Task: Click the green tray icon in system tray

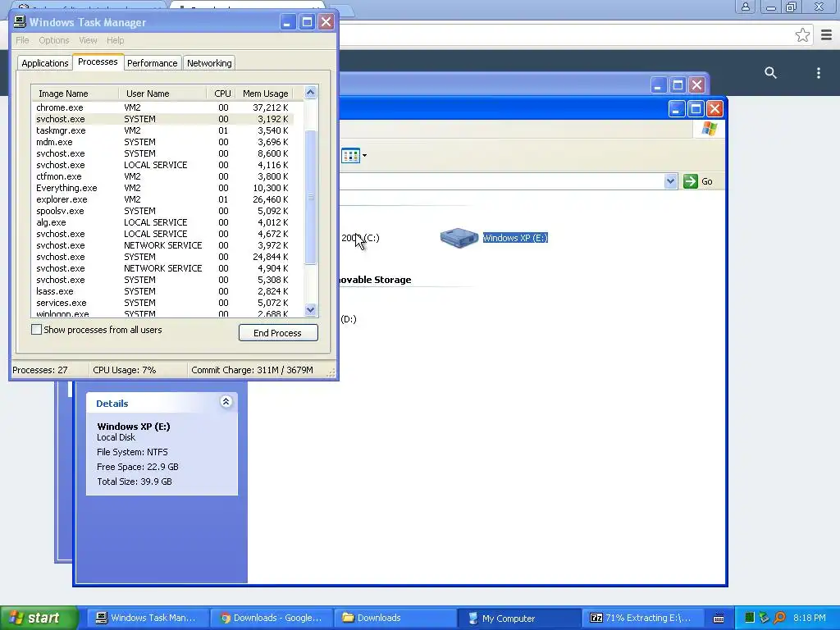Action: pos(750,618)
